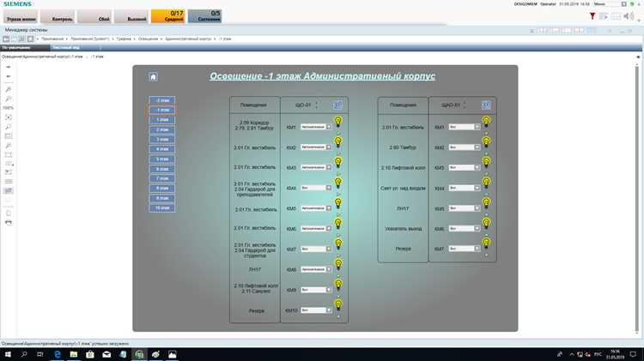Image resolution: width=644 pixels, height=361 pixels.
Task: Switch to the tab next to По умолчанию
Action: [76, 47]
